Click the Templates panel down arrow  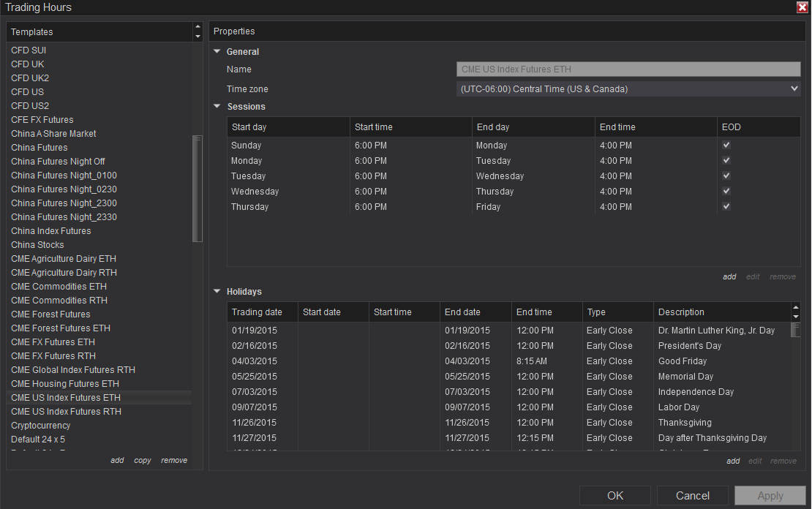coord(198,36)
